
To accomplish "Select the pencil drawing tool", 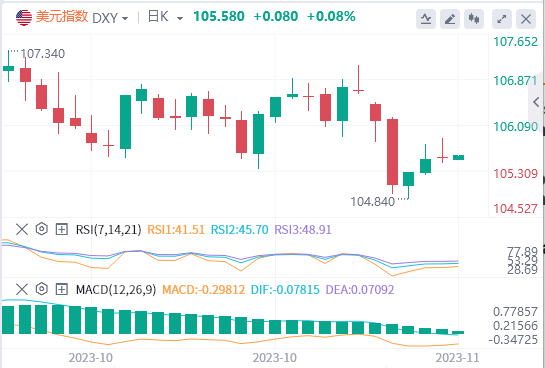I will tap(450, 19).
